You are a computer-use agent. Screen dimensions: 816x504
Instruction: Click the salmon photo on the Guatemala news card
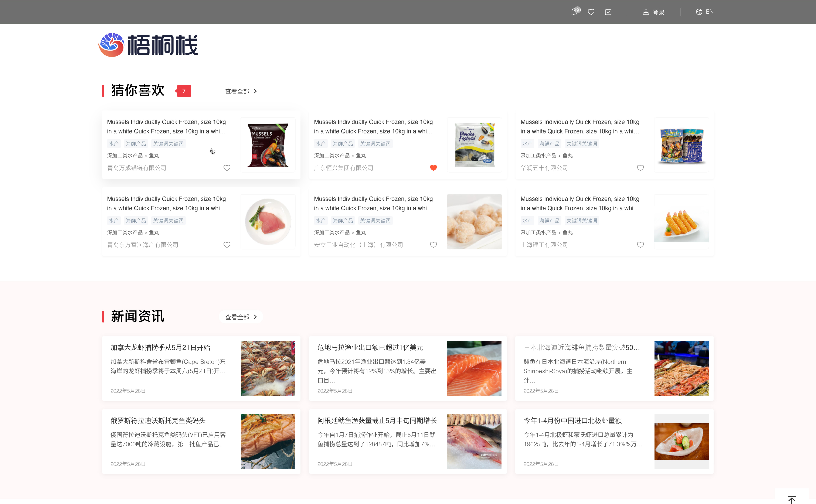pos(474,368)
